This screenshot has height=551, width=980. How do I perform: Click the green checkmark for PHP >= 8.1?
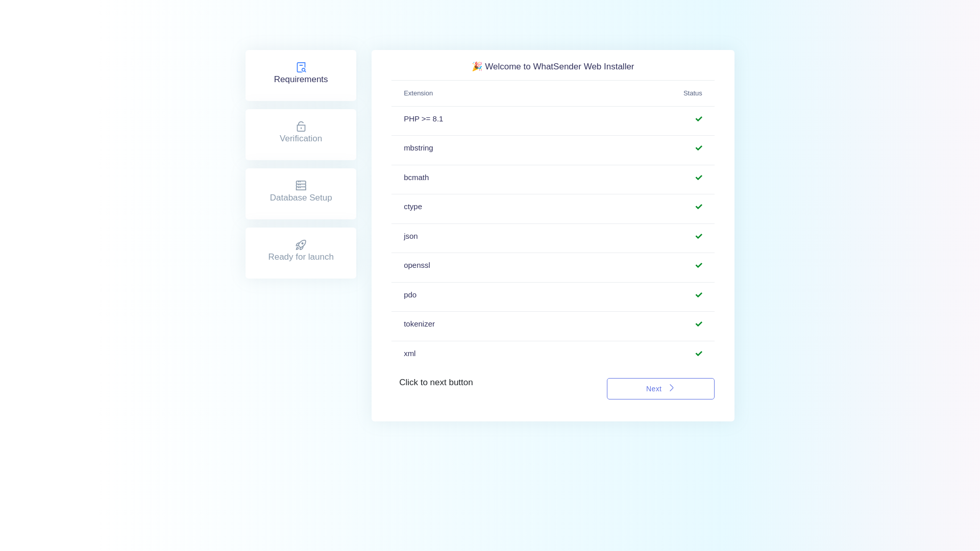698,119
